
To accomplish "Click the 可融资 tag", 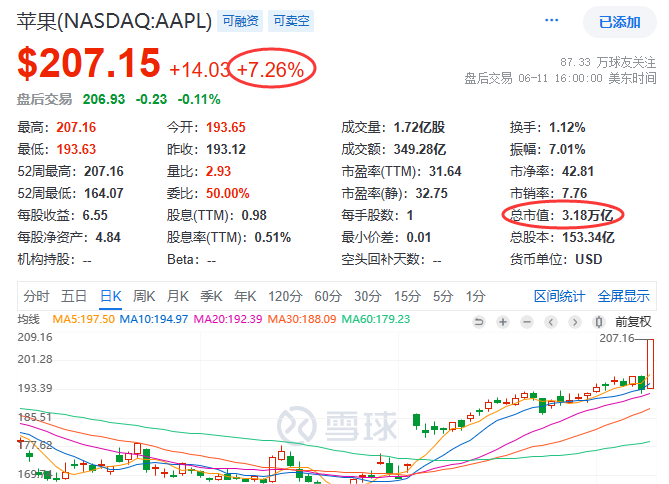I will (240, 21).
